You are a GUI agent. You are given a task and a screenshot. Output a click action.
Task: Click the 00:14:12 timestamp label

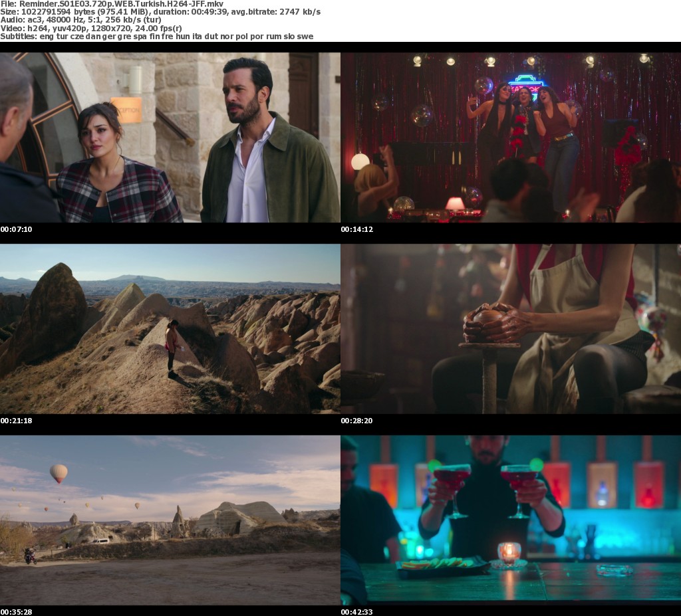coord(357,229)
